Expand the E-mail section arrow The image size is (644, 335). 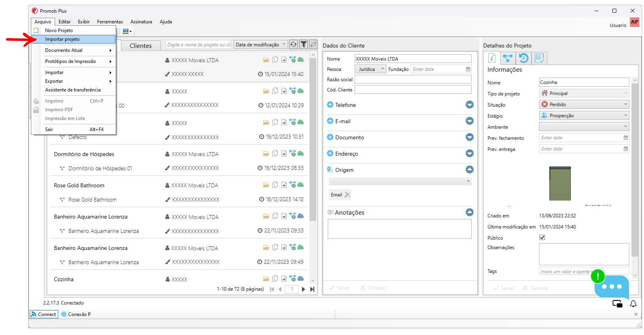(470, 121)
